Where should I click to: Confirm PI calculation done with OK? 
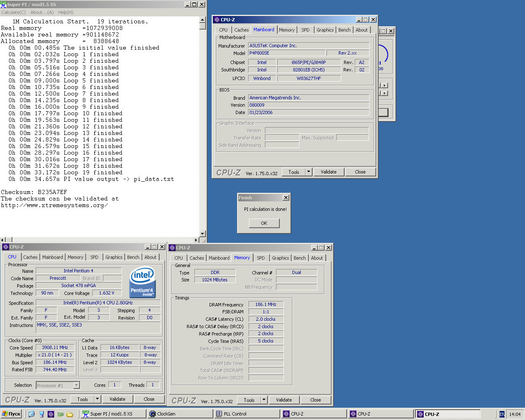[x=264, y=223]
